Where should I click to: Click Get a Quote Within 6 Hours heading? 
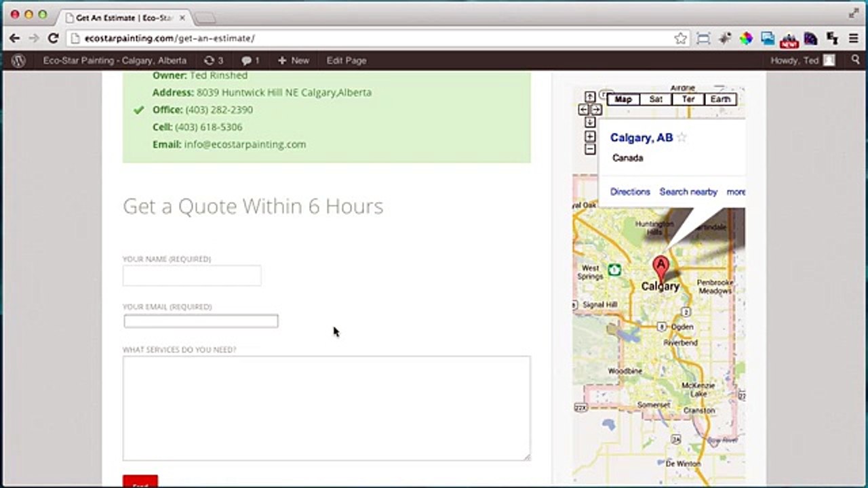(253, 206)
